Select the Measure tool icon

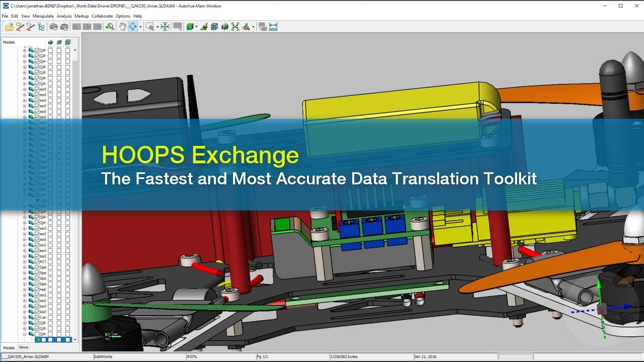tap(273, 27)
